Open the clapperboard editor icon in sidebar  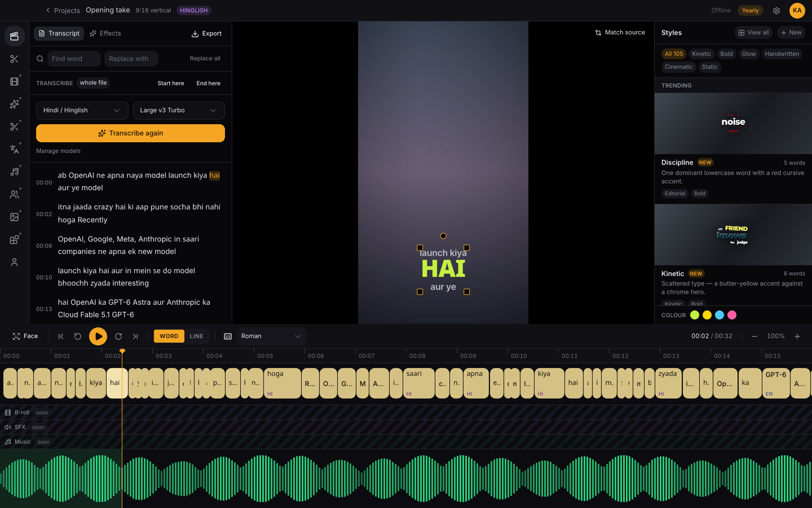tap(14, 36)
